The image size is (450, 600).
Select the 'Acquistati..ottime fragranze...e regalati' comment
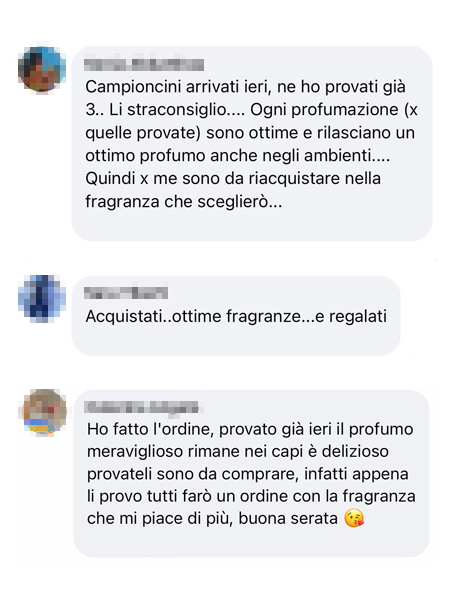(x=236, y=316)
